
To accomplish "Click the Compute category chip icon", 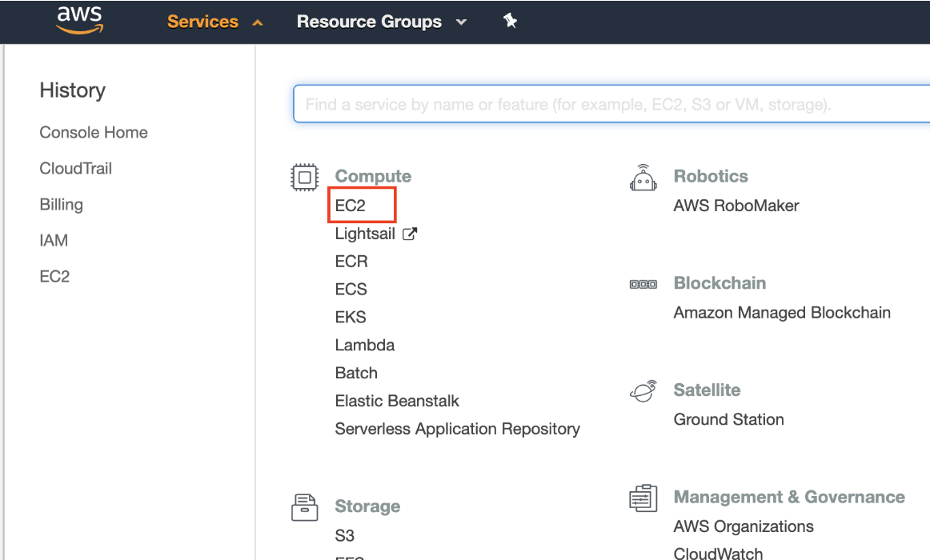I will pyautogui.click(x=304, y=177).
